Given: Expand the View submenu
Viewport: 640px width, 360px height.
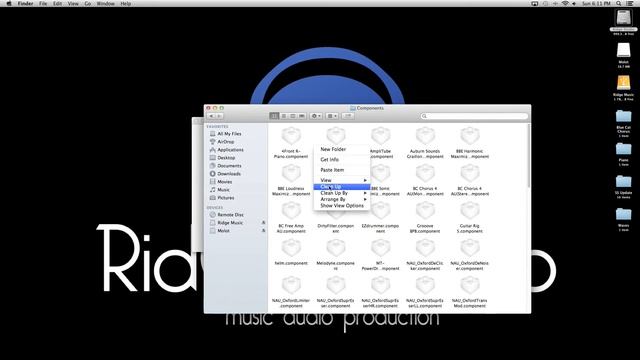Looking at the screenshot, I should [342, 180].
